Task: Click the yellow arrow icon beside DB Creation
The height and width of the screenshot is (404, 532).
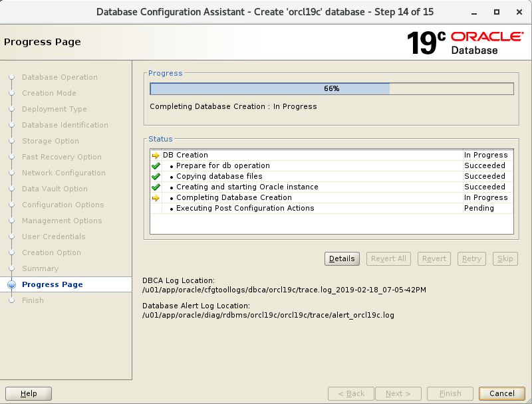Action: pos(156,155)
